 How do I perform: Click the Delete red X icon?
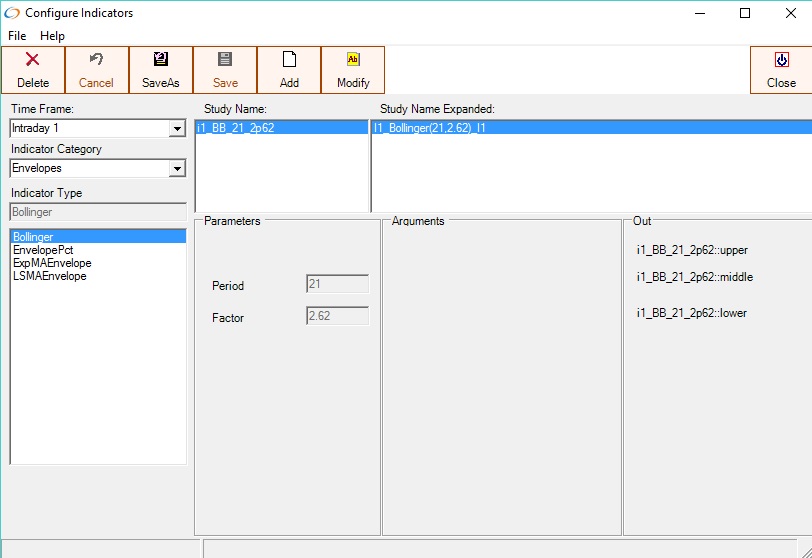click(32, 61)
